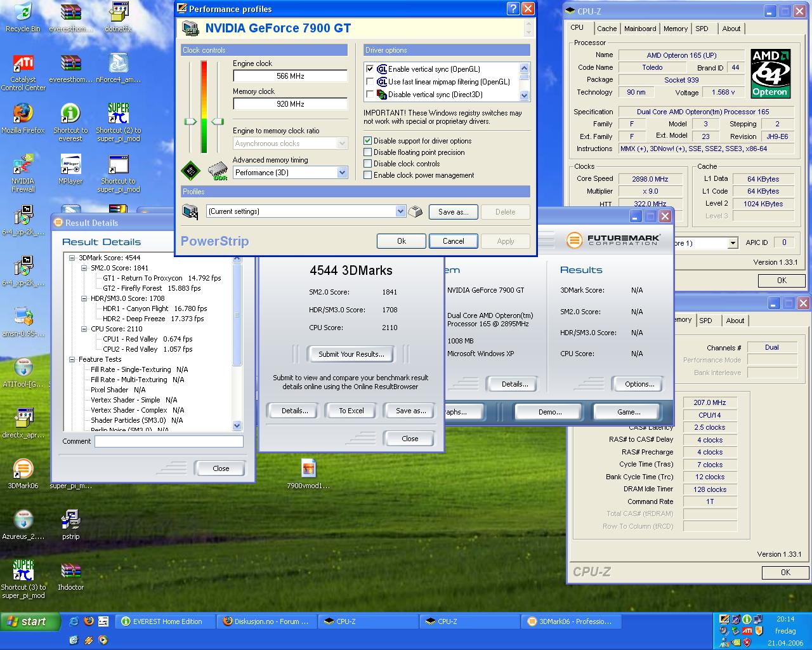Click the engine clock slider handle
The image size is (812, 650).
tap(190, 121)
